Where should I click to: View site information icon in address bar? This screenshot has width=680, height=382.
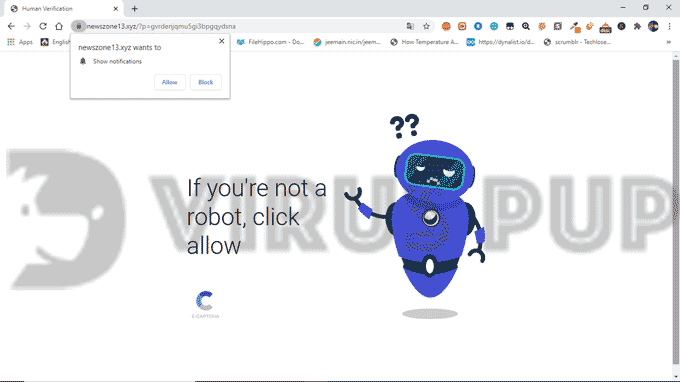pos(78,26)
